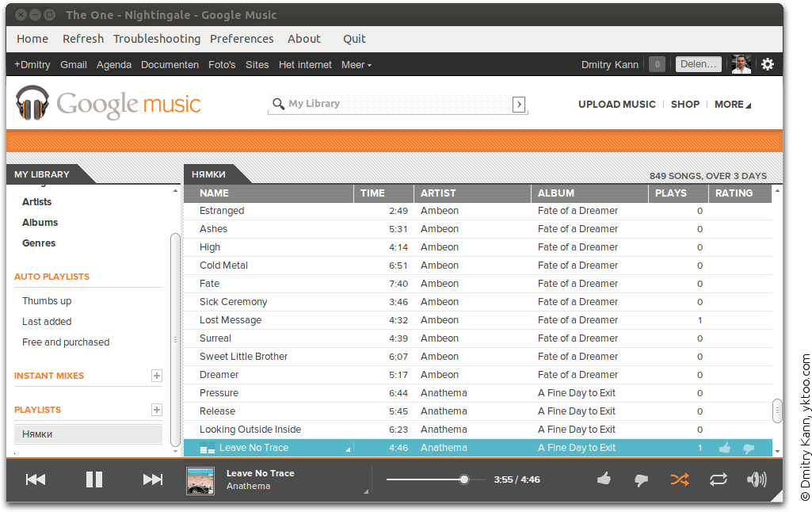The image size is (812, 512).
Task: Open the Troubleshooting menu
Action: tap(157, 39)
